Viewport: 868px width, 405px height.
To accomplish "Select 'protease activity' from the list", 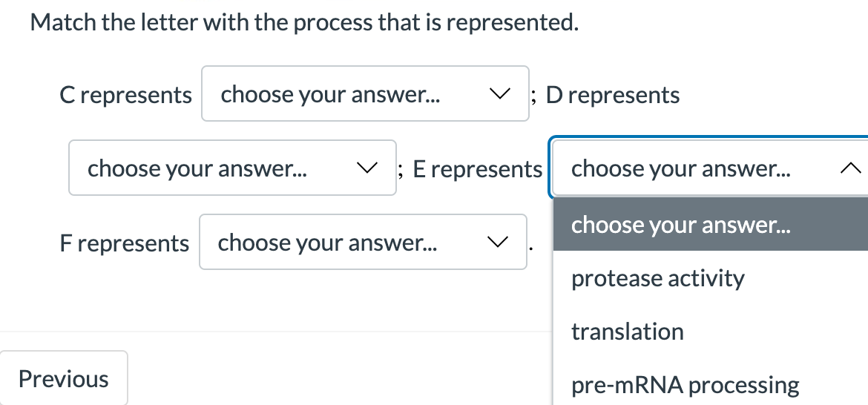I will click(657, 278).
